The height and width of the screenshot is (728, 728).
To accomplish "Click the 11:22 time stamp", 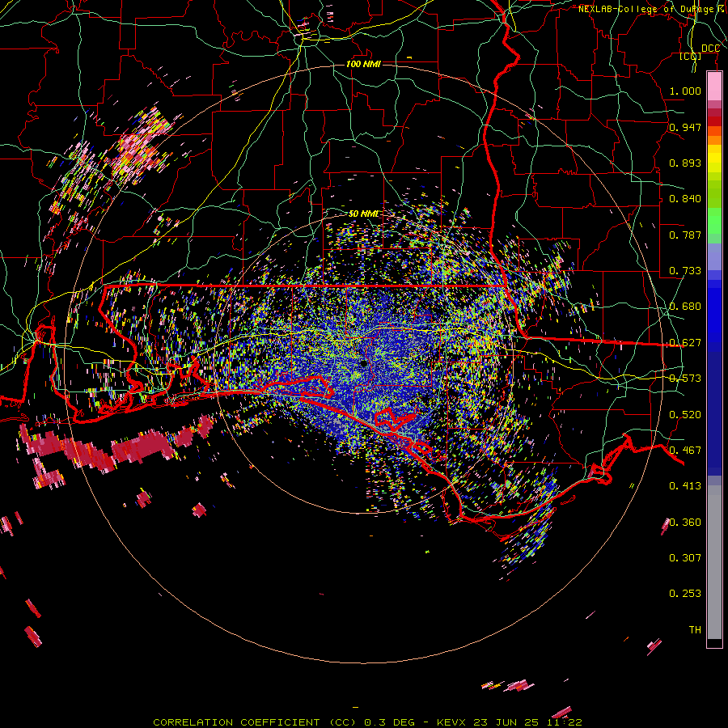I will 564,722.
